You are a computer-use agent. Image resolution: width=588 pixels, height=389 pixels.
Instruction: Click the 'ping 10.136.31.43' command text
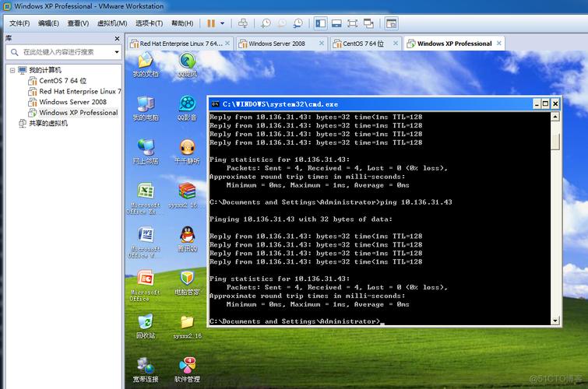pos(416,202)
